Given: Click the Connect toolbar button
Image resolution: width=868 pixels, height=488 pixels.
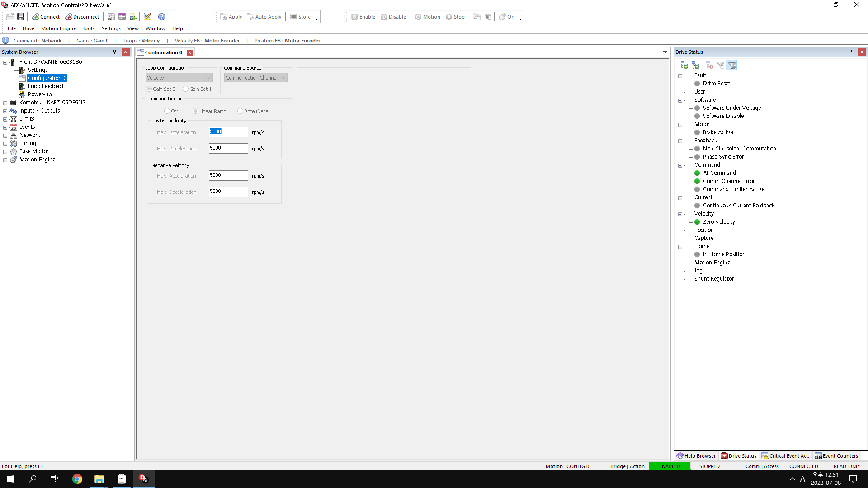Looking at the screenshot, I should coord(46,17).
